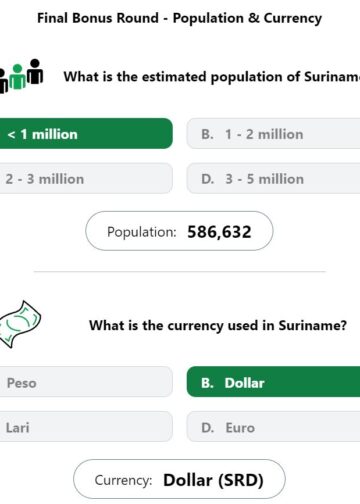Select option B Dollar
Screen dimensions: 360x504
(273, 382)
